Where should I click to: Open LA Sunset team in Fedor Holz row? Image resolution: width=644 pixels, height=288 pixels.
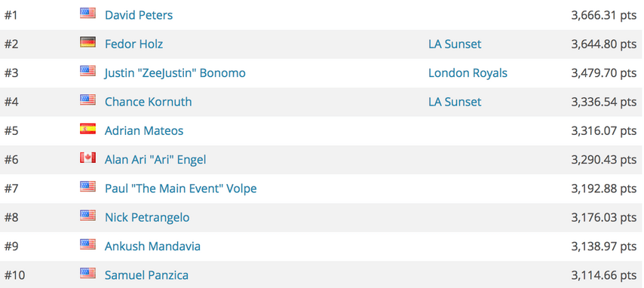pyautogui.click(x=455, y=44)
